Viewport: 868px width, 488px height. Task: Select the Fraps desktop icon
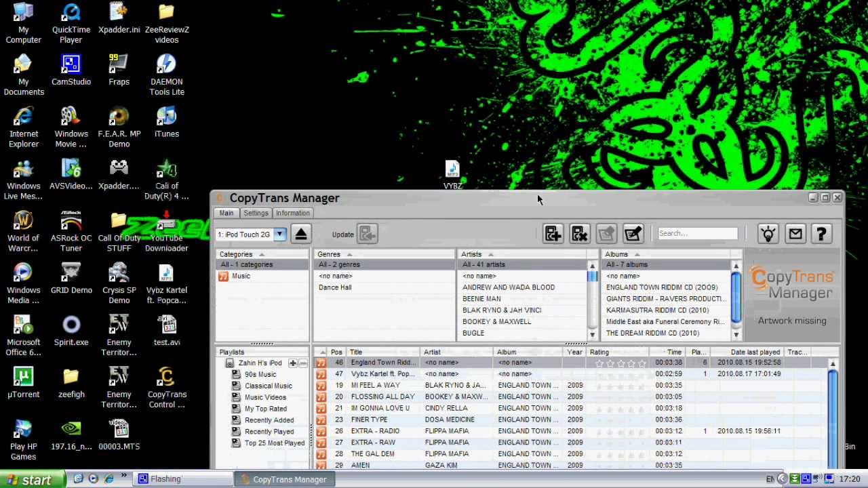click(x=119, y=70)
